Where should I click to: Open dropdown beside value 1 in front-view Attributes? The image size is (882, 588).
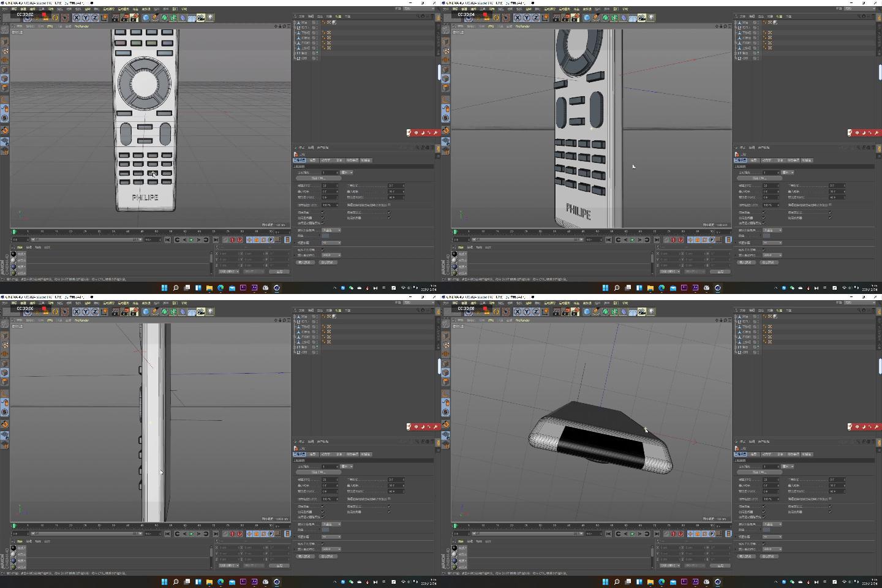click(347, 173)
